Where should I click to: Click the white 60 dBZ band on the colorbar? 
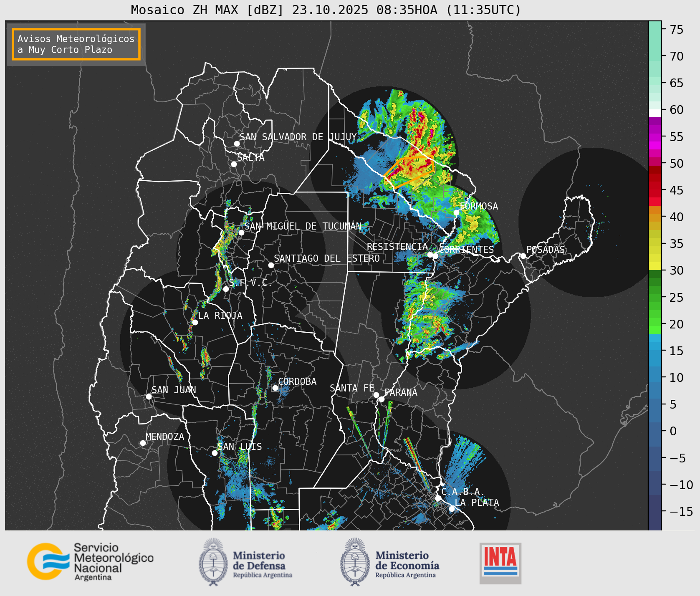point(655,113)
